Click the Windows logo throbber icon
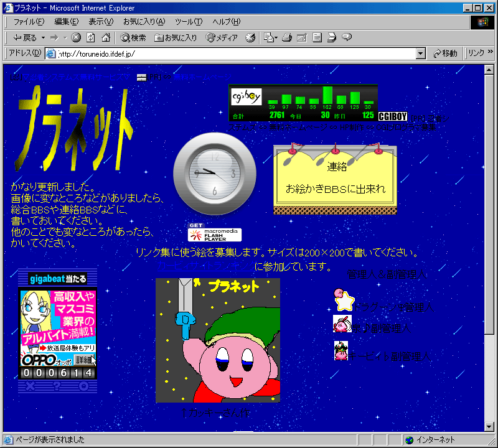This screenshot has height=448, width=498. click(x=482, y=22)
